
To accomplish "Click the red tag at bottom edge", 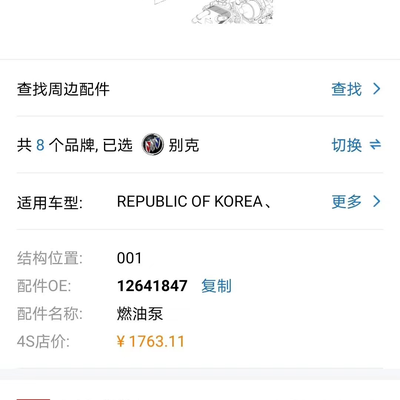I will 33,399.
